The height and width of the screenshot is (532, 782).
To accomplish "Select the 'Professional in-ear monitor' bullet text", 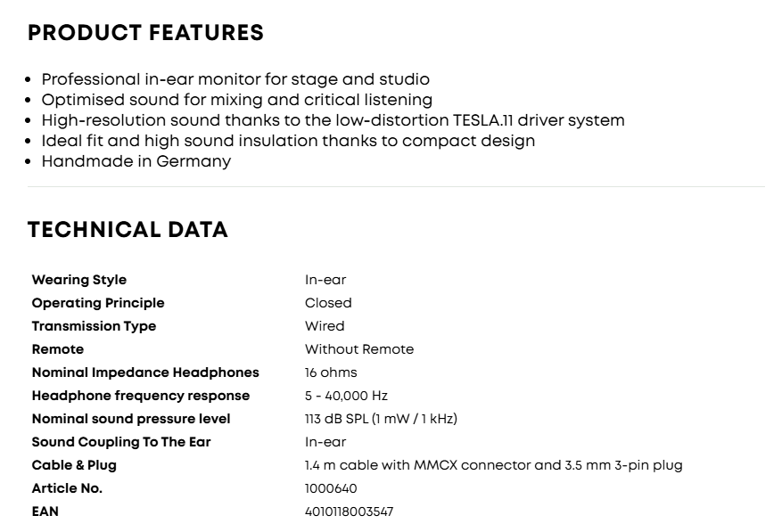I will click(235, 79).
